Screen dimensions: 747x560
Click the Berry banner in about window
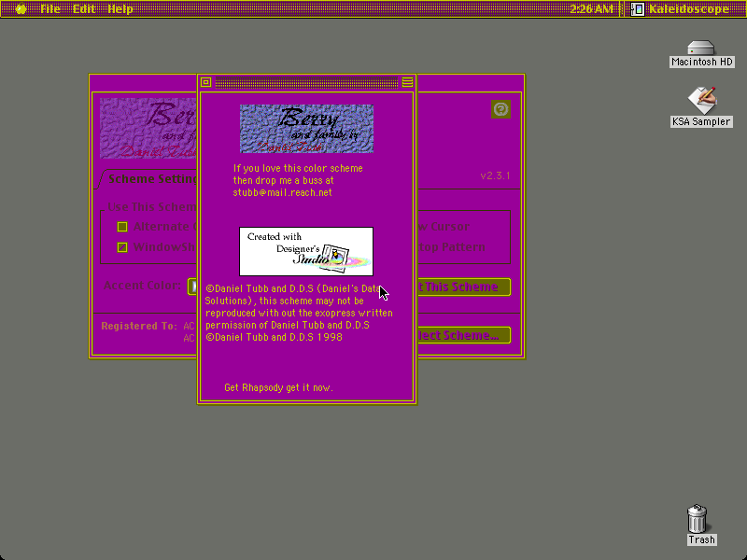click(x=306, y=129)
